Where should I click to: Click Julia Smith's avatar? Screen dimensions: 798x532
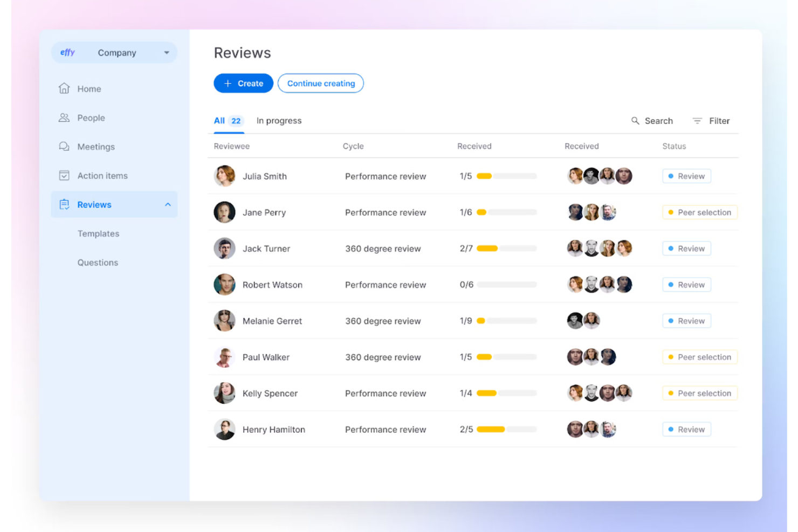point(224,176)
